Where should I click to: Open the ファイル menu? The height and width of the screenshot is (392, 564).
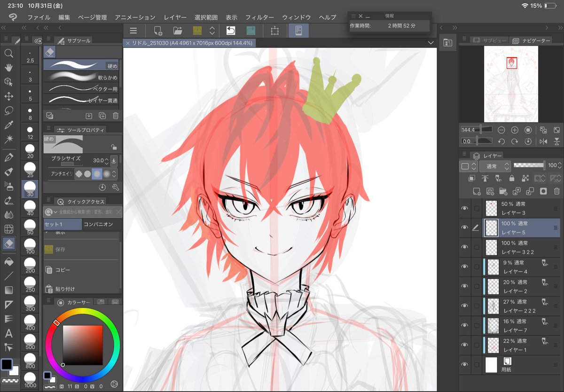[39, 17]
